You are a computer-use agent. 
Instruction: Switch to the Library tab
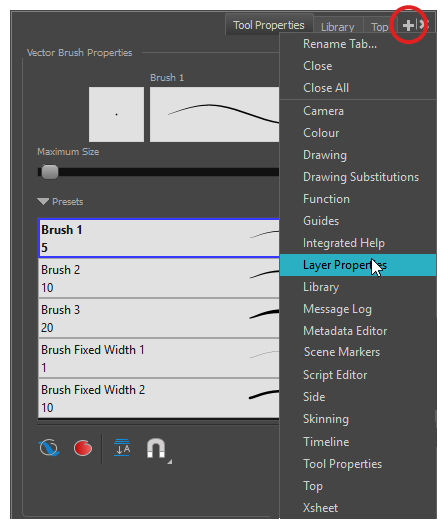coord(338,26)
